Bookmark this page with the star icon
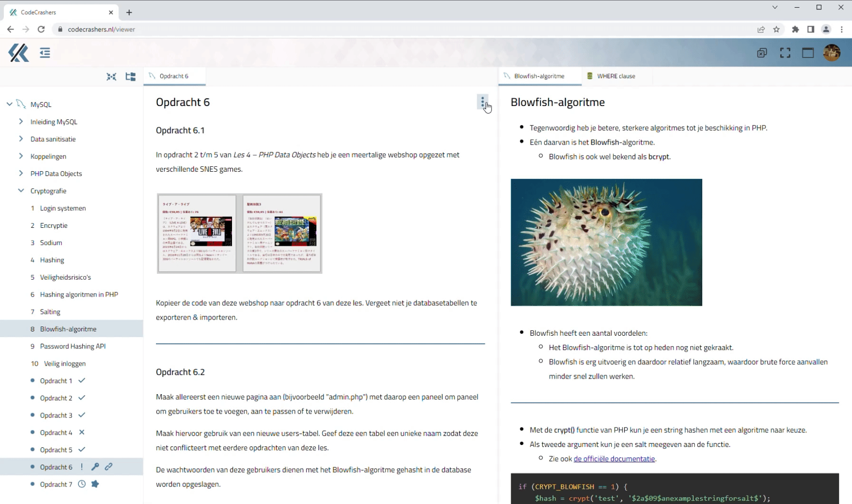Screen dimensions: 852x504 click(x=776, y=29)
